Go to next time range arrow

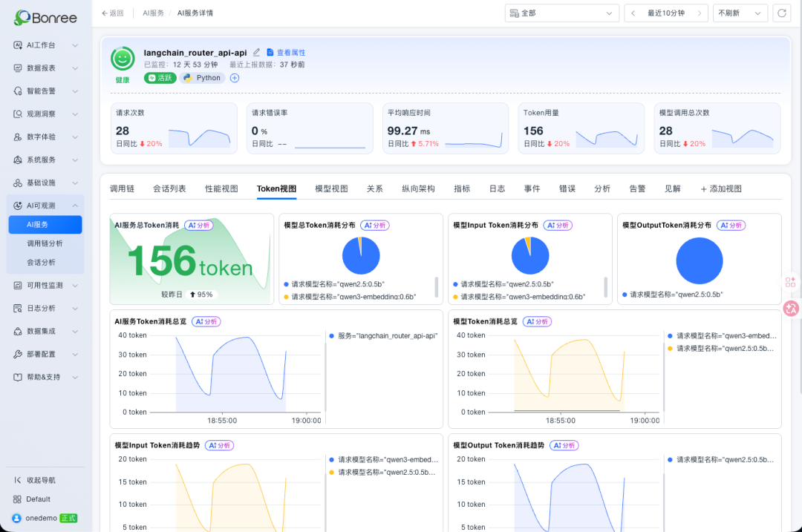pos(700,13)
